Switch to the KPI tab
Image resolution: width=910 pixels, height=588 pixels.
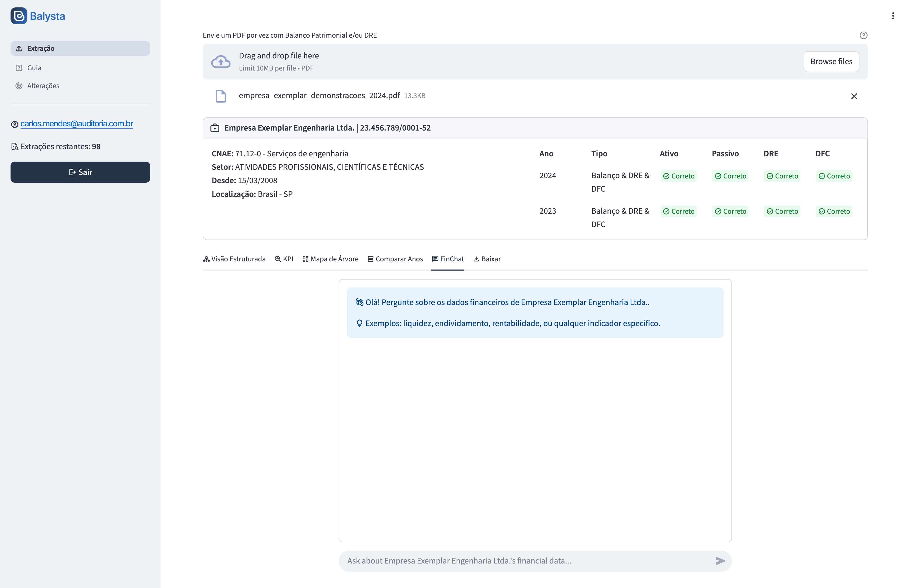tap(284, 259)
